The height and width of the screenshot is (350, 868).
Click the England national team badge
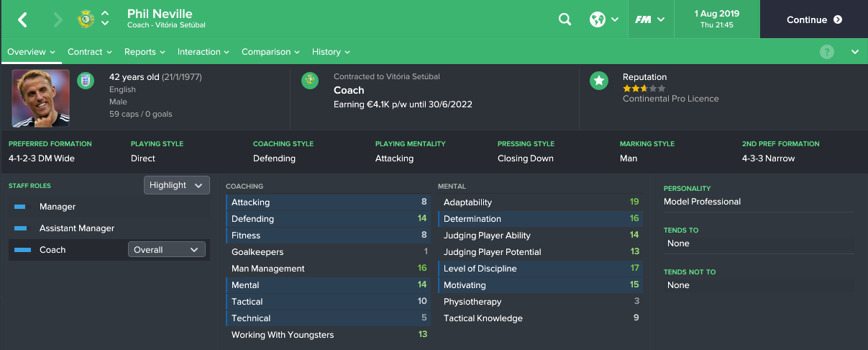click(86, 78)
